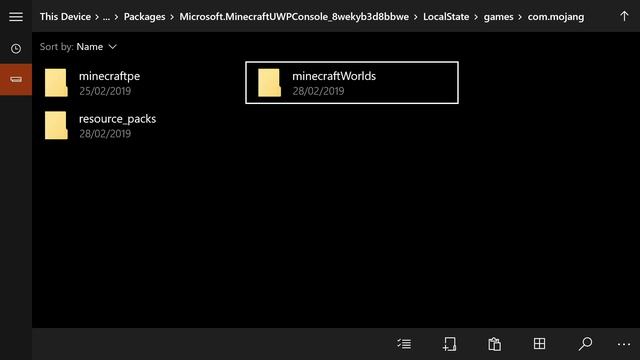Navigate to LocalState breadcrumb

point(446,17)
